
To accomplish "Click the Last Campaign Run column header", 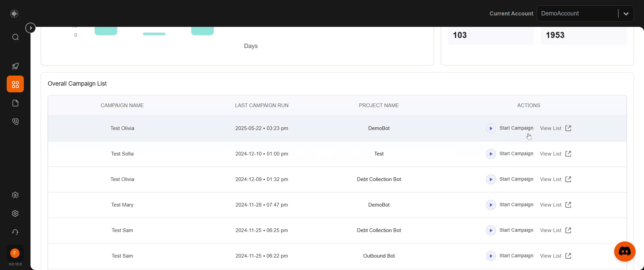I will click(262, 105).
